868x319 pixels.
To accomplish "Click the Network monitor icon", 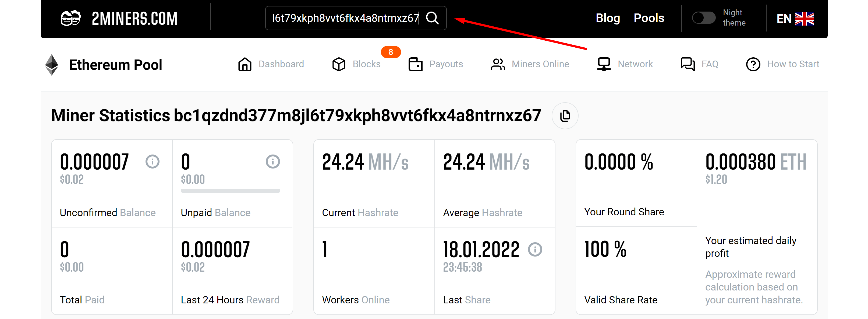I will tap(604, 64).
